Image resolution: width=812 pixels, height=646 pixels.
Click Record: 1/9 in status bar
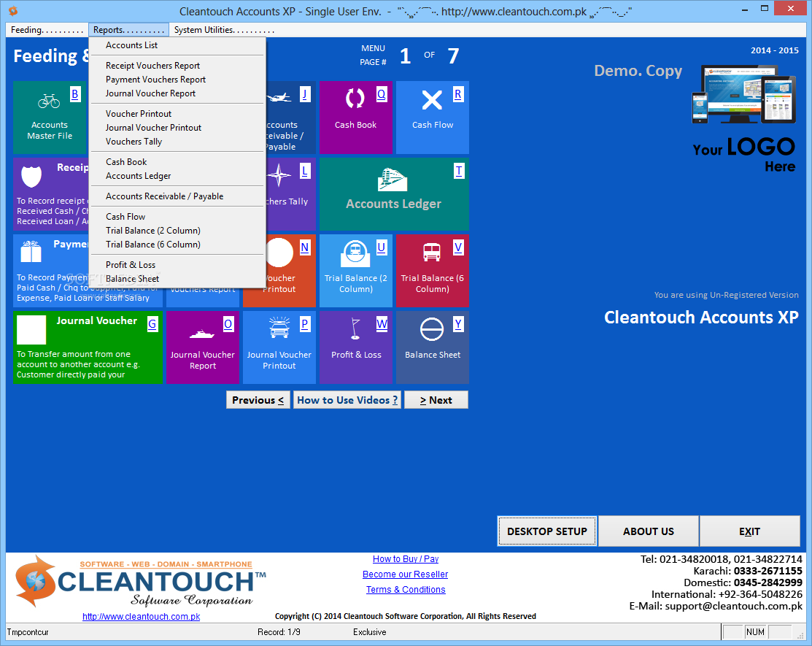point(279,632)
